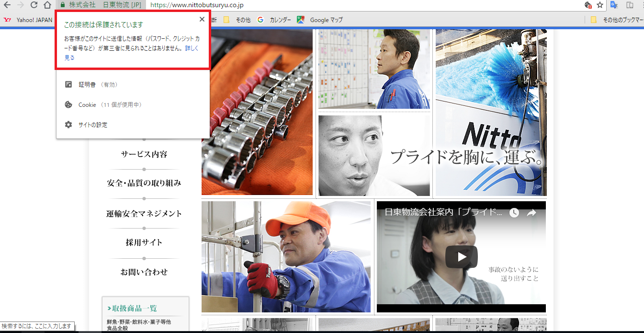Click the forward navigation arrow
Image resolution: width=644 pixels, height=333 pixels.
[x=20, y=5]
